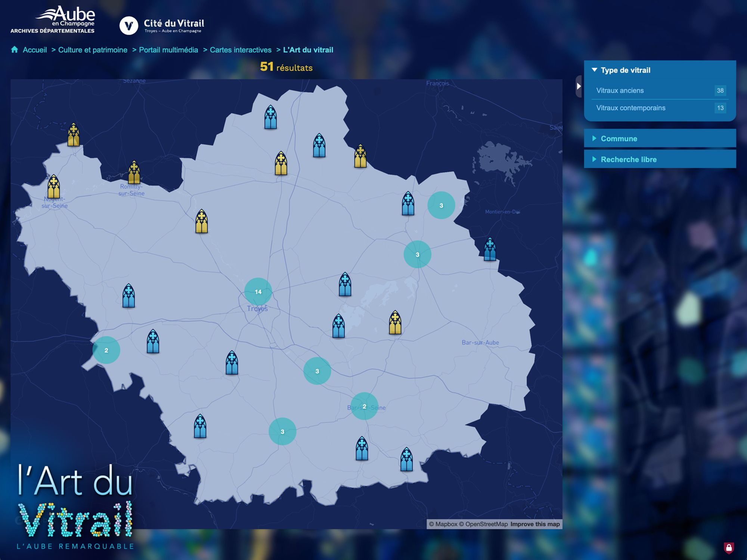Collapse the side panel with the arrow tab
The width and height of the screenshot is (747, 560).
[579, 86]
